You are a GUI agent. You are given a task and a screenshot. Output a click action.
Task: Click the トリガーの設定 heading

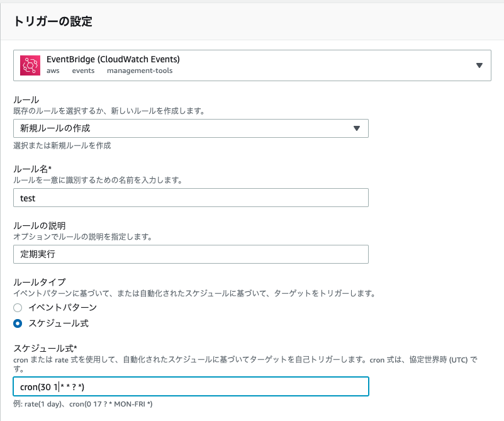53,21
